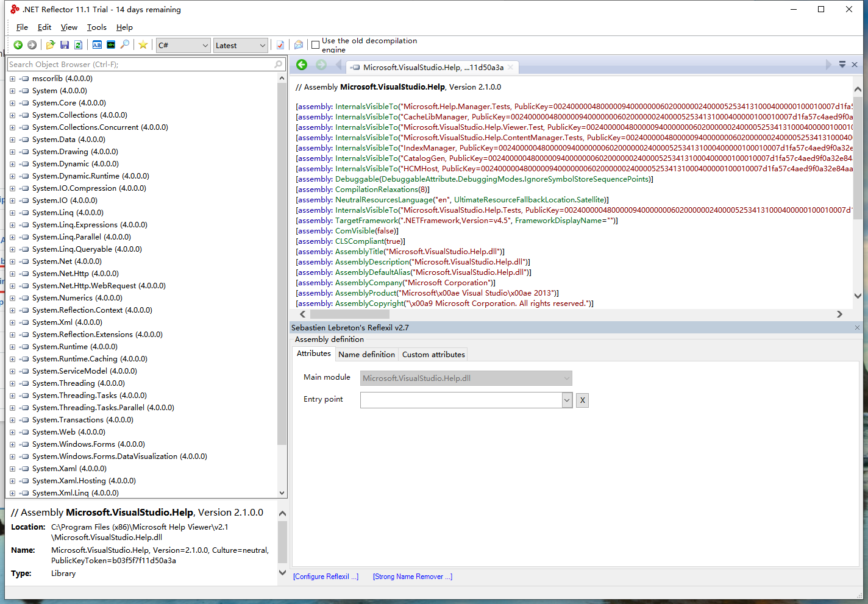Close the Microsoft.VisualStudio.Help tab
This screenshot has width=868, height=604.
510,68
